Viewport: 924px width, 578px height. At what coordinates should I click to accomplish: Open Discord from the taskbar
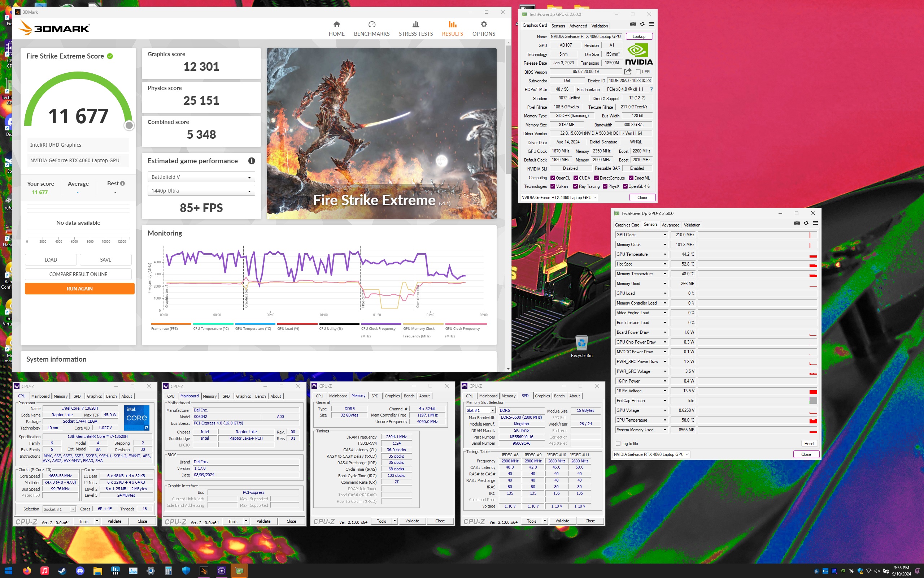[x=80, y=571]
